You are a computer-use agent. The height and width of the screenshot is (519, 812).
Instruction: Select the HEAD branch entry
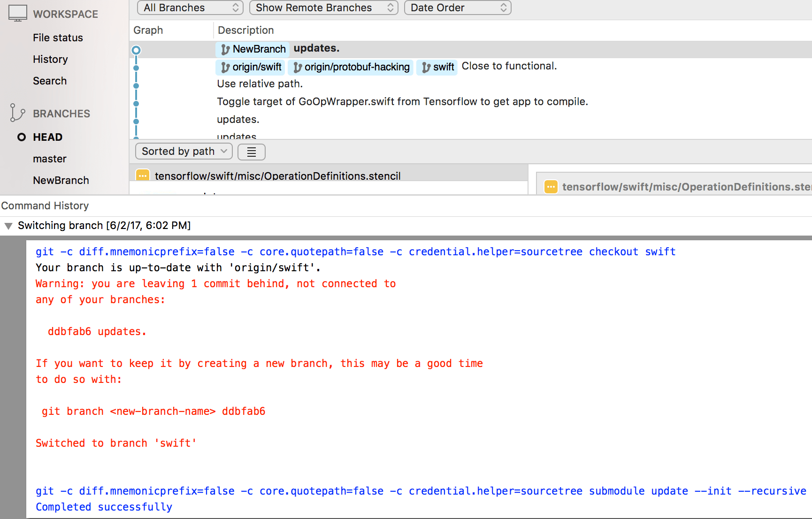click(47, 137)
